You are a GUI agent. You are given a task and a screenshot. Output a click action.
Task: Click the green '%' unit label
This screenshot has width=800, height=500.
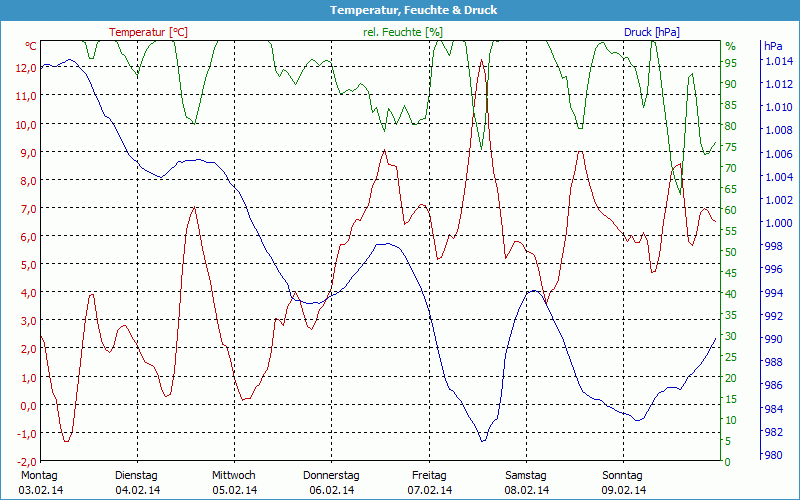coord(731,46)
